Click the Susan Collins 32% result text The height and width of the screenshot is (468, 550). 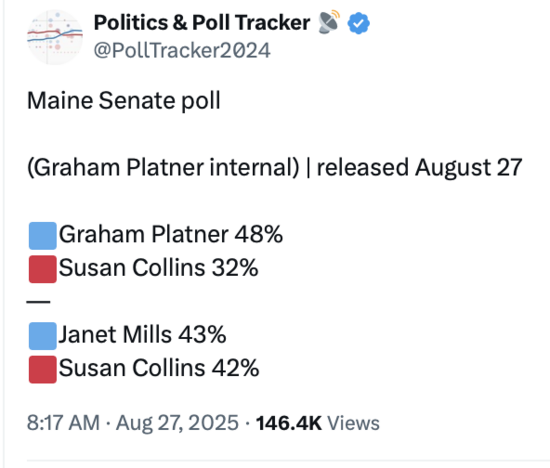click(159, 268)
